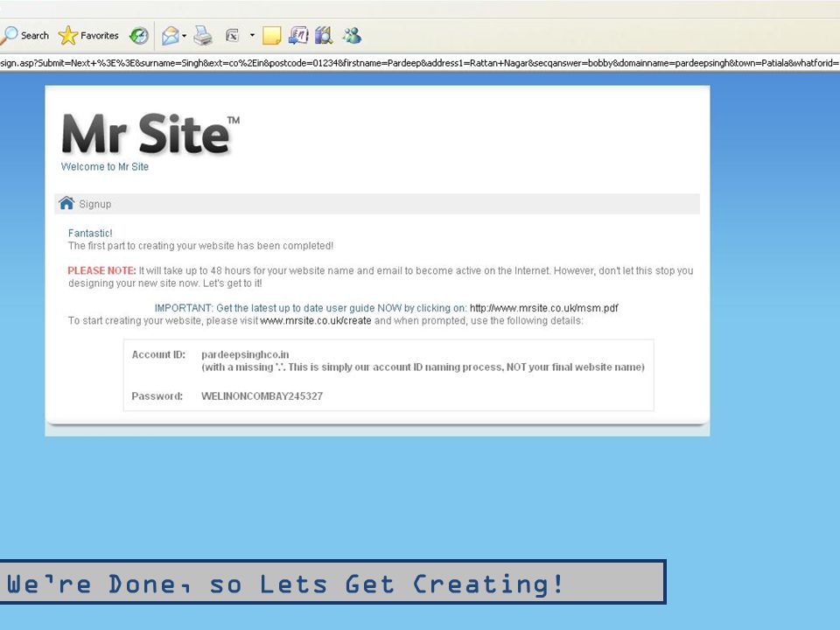
Task: Open the History clock icon
Action: [139, 36]
